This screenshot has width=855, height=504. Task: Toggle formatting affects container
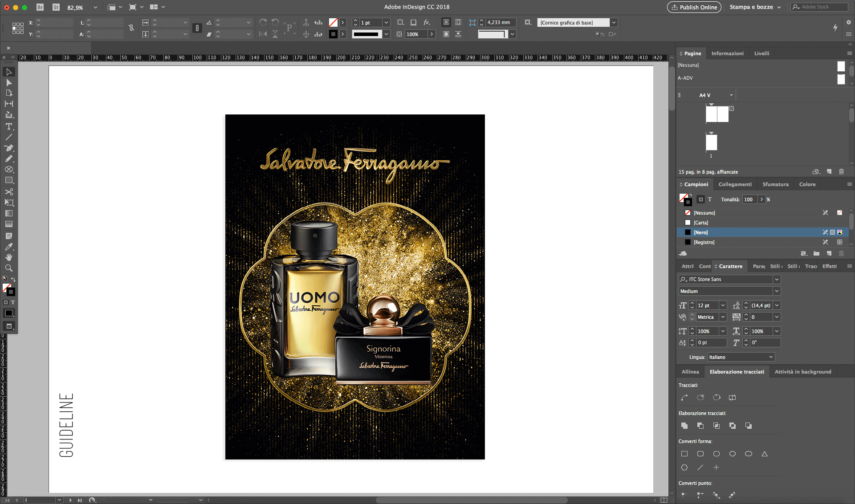6,302
